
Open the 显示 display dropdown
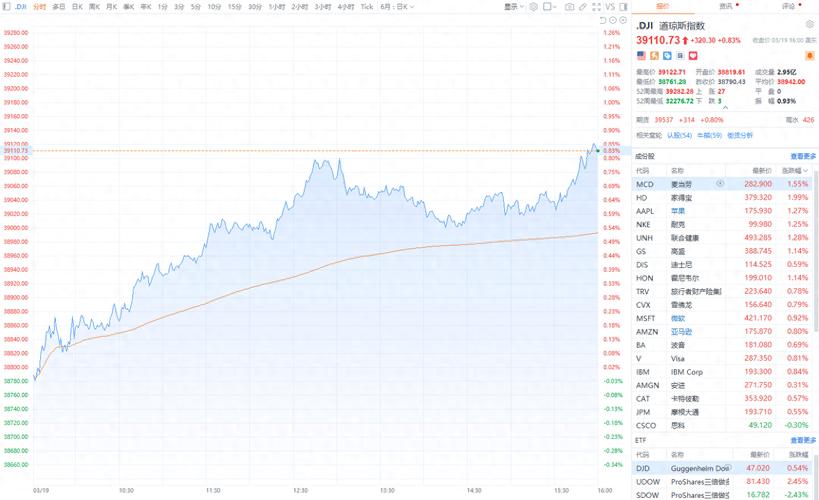click(514, 6)
